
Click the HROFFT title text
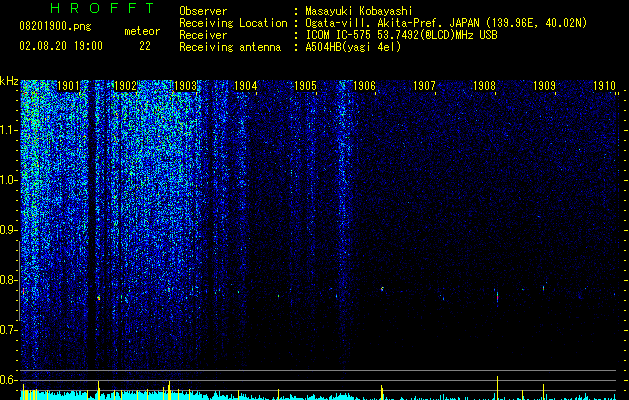[x=103, y=8]
